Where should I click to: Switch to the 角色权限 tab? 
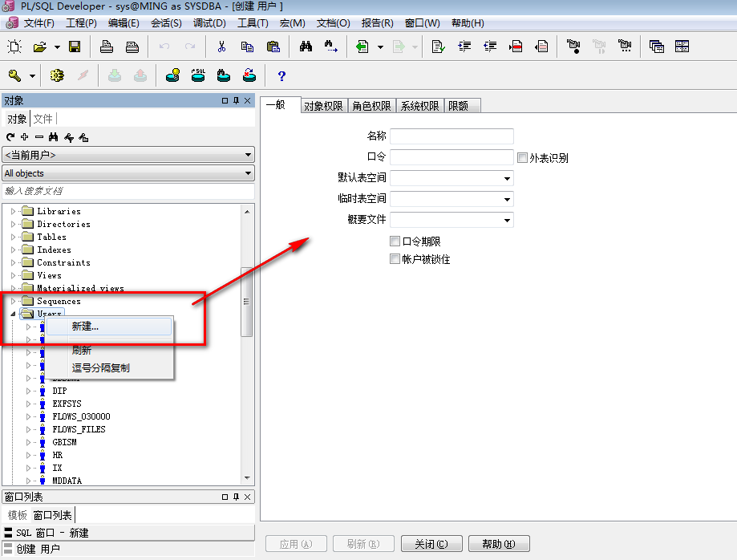point(372,106)
